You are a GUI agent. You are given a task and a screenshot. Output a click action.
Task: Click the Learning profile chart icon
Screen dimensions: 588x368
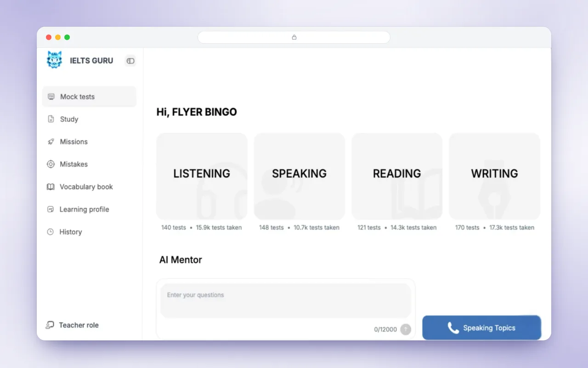(51, 209)
